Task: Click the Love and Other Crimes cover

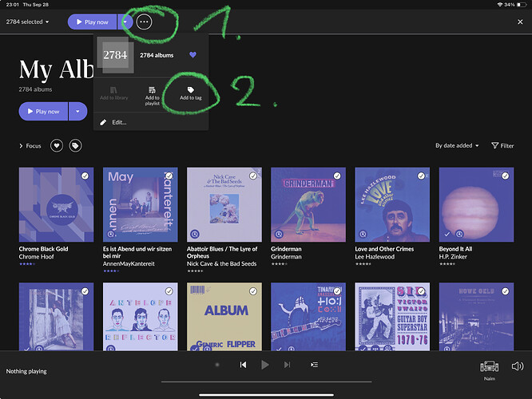Action: [392, 204]
